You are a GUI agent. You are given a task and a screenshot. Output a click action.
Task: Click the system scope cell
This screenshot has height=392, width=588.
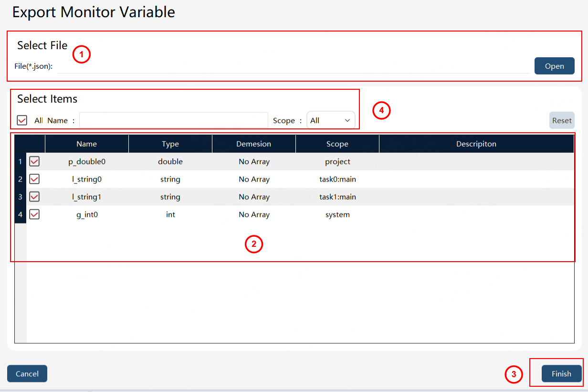click(337, 214)
